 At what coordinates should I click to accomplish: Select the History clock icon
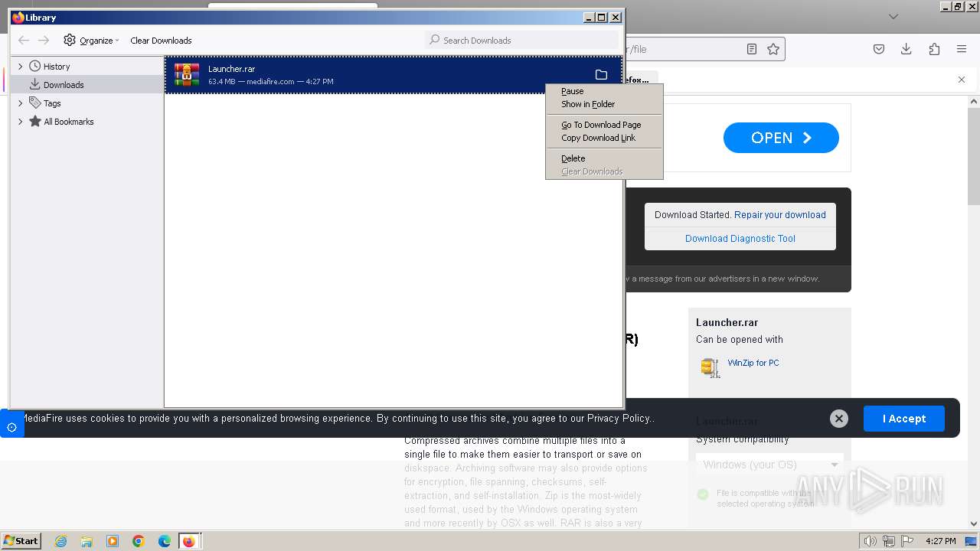click(x=34, y=67)
